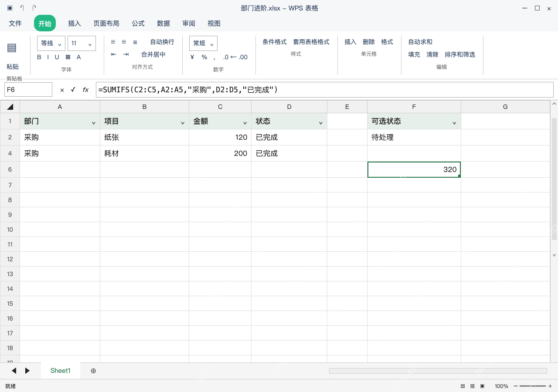Apply currency ¥ number format

click(x=192, y=57)
